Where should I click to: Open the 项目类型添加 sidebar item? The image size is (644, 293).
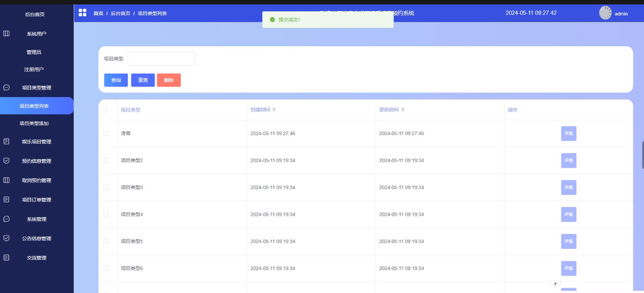click(34, 124)
